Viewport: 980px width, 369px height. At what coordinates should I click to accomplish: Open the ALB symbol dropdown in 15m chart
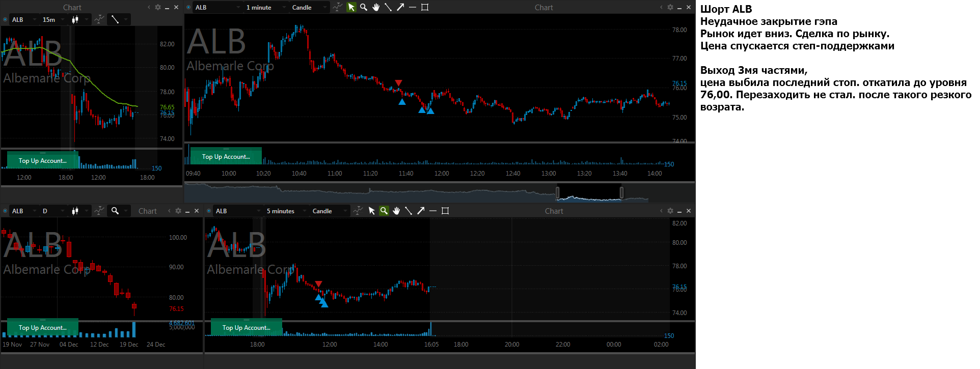coord(24,19)
